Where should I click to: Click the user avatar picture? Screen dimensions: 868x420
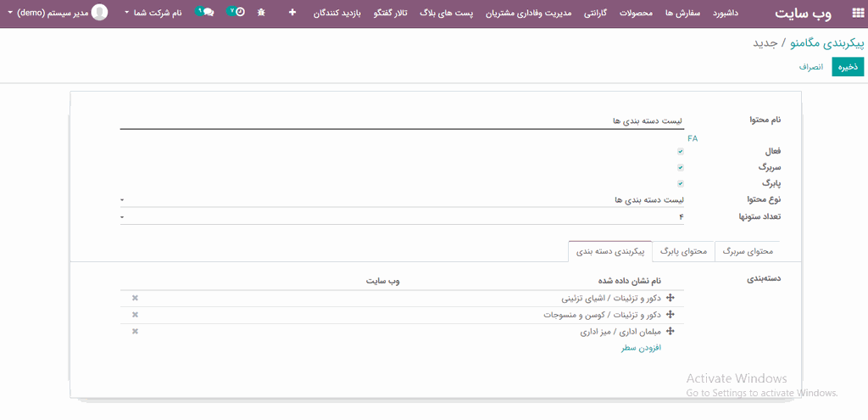point(100,12)
